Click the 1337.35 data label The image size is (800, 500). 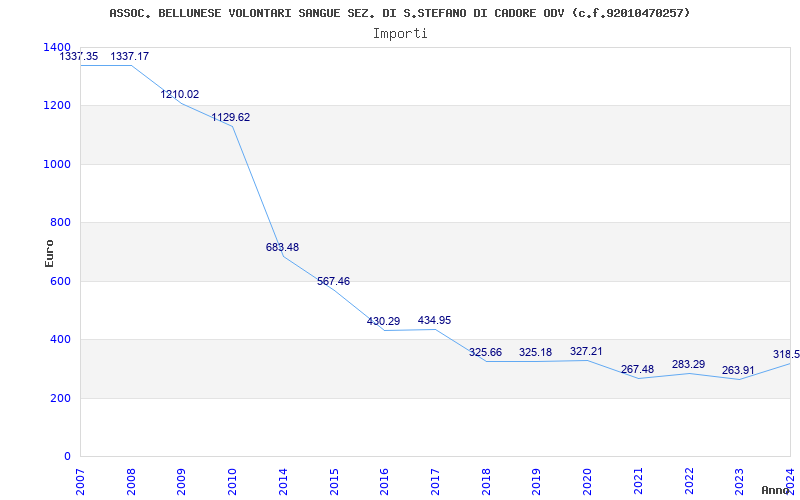point(79,56)
